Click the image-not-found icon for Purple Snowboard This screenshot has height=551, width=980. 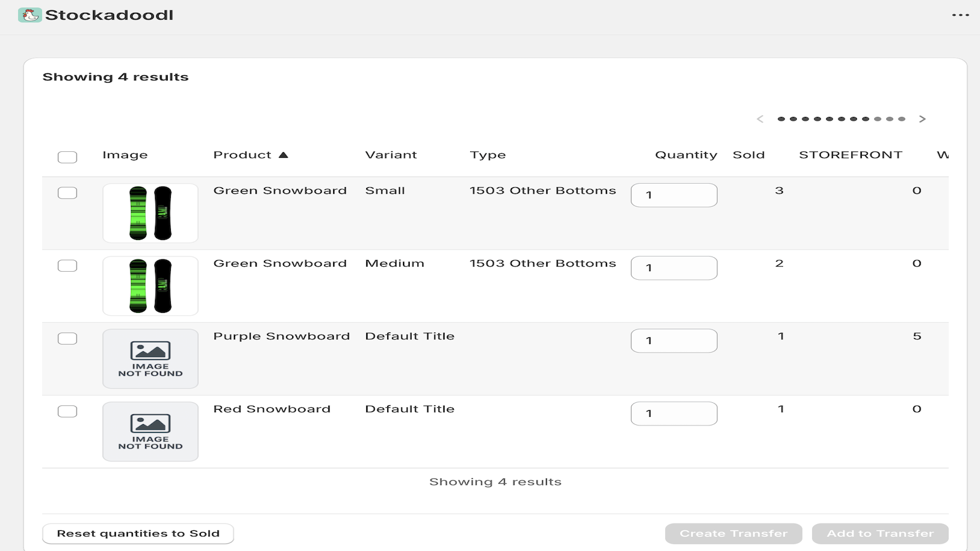point(150,358)
